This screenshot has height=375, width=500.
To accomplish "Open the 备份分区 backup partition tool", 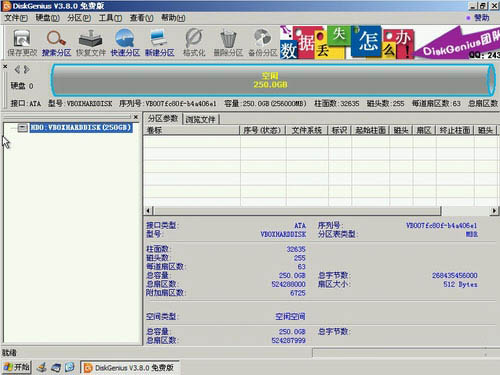I will (263, 43).
